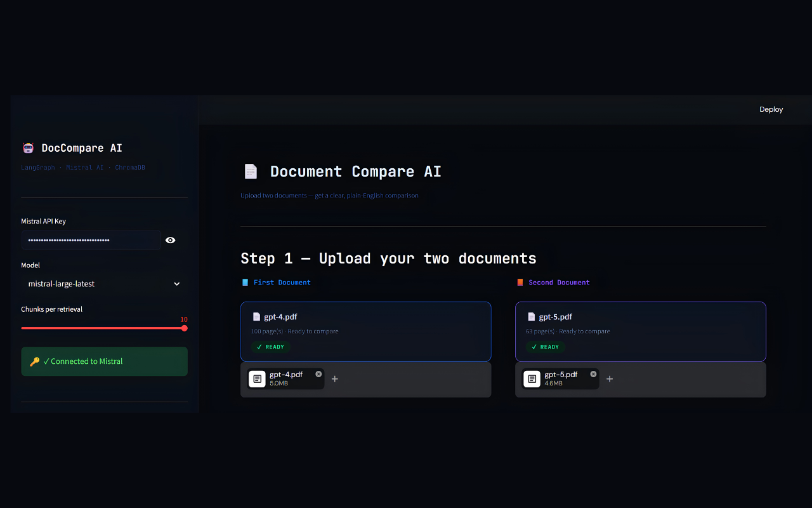Click the "First Document" label
This screenshot has height=508, width=812.
coord(282,283)
